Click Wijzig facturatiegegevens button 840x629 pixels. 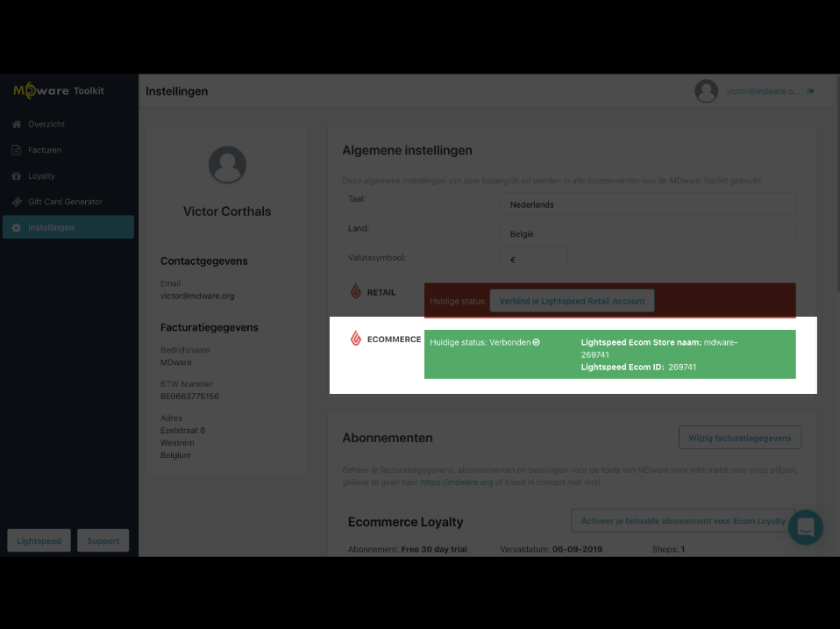click(x=740, y=438)
